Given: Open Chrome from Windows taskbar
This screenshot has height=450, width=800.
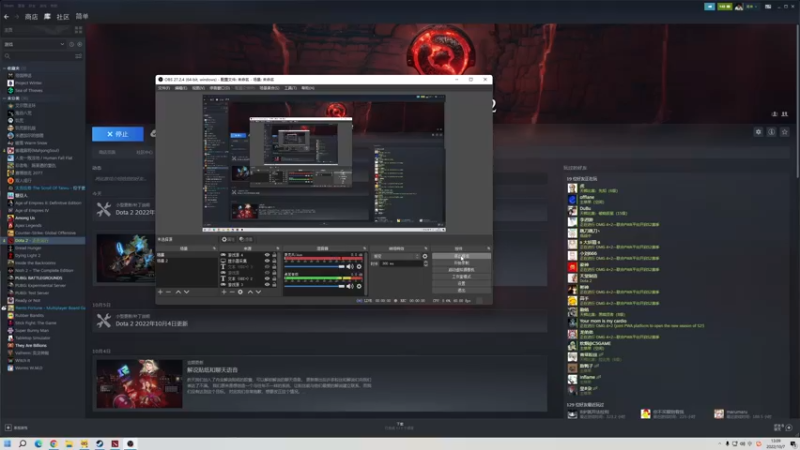Looking at the screenshot, I should click(54, 443).
